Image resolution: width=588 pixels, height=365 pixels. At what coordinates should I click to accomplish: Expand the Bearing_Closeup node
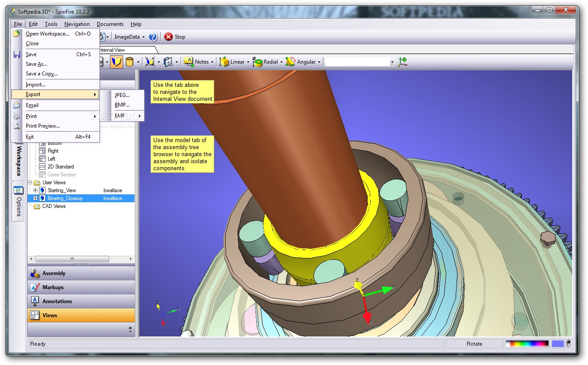pos(35,198)
